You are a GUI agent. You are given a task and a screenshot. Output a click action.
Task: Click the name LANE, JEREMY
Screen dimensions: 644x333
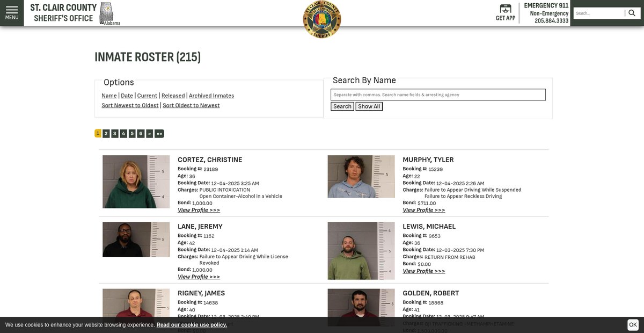pos(200,226)
